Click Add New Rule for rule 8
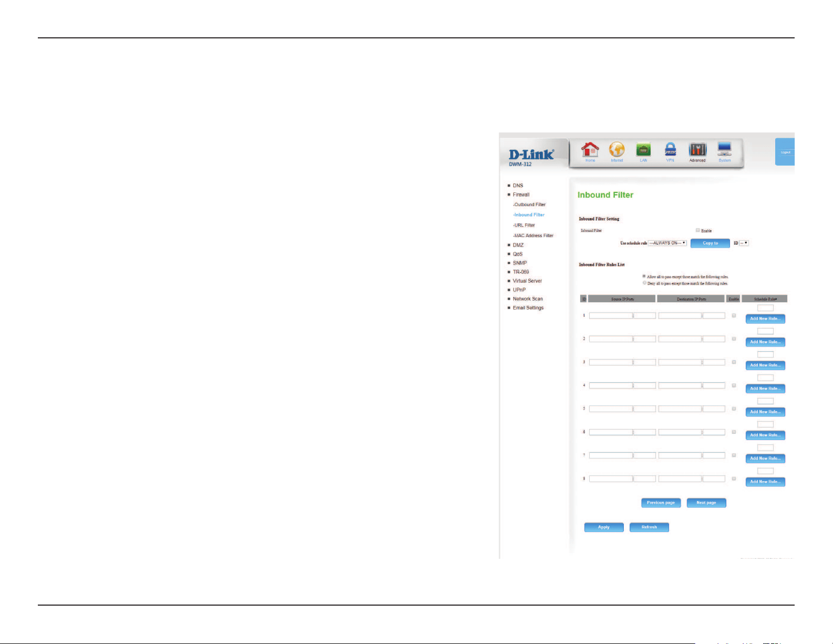The width and height of the screenshot is (833, 644). (x=765, y=482)
